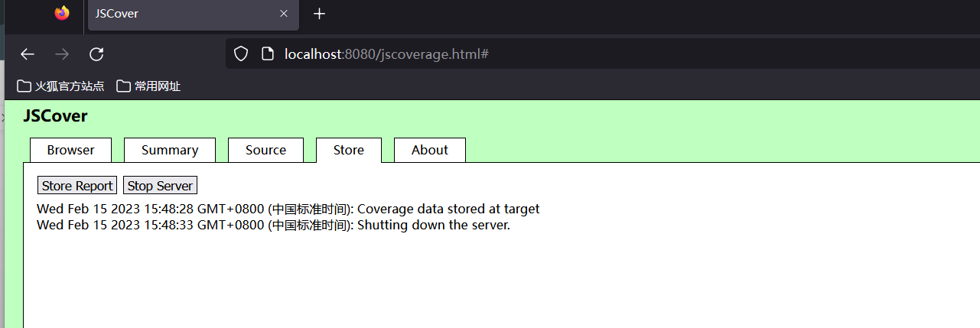Image resolution: width=980 pixels, height=328 pixels.
Task: Reload the current page
Action: coord(96,54)
